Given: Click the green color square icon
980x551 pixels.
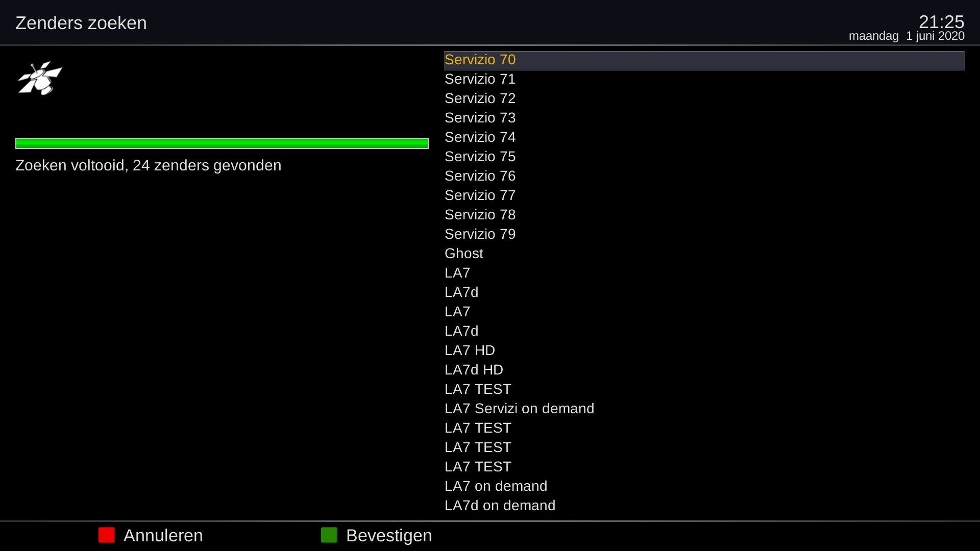Looking at the screenshot, I should (329, 535).
